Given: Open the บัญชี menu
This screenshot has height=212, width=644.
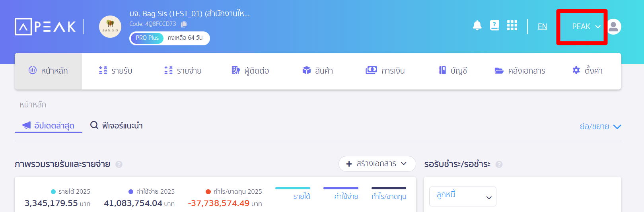Looking at the screenshot, I should (452, 71).
